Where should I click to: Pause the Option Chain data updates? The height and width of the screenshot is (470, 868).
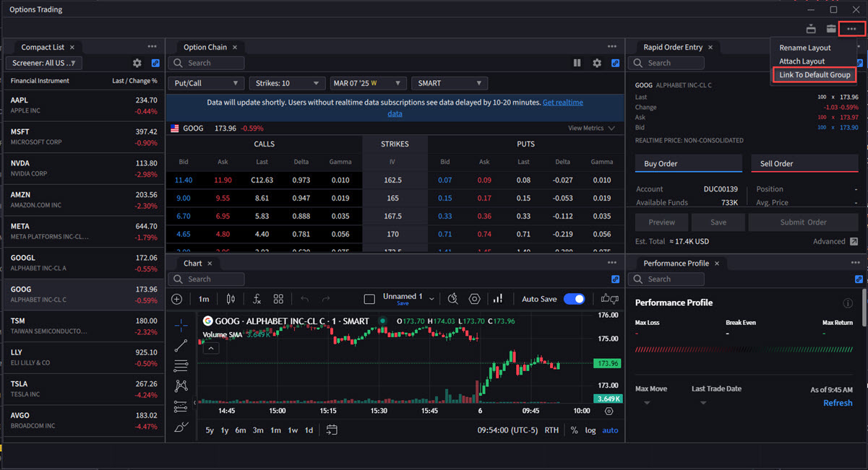click(577, 63)
